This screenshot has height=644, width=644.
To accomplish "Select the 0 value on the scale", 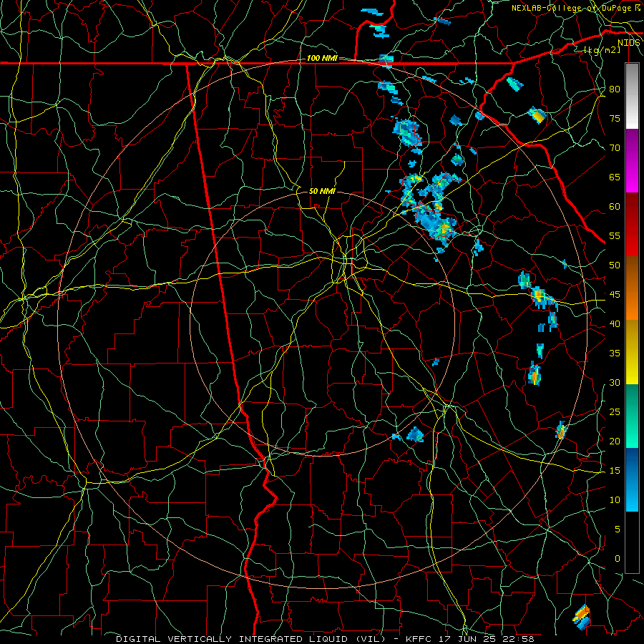I will pyautogui.click(x=617, y=559).
